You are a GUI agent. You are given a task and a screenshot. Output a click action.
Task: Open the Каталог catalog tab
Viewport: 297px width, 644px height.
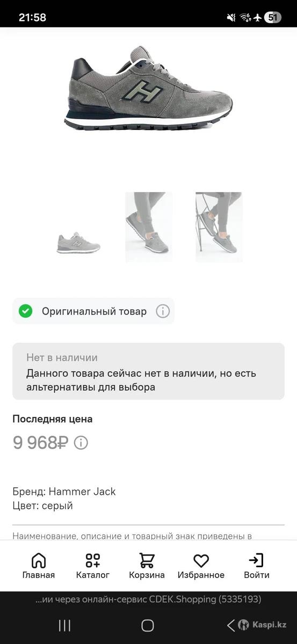93,566
